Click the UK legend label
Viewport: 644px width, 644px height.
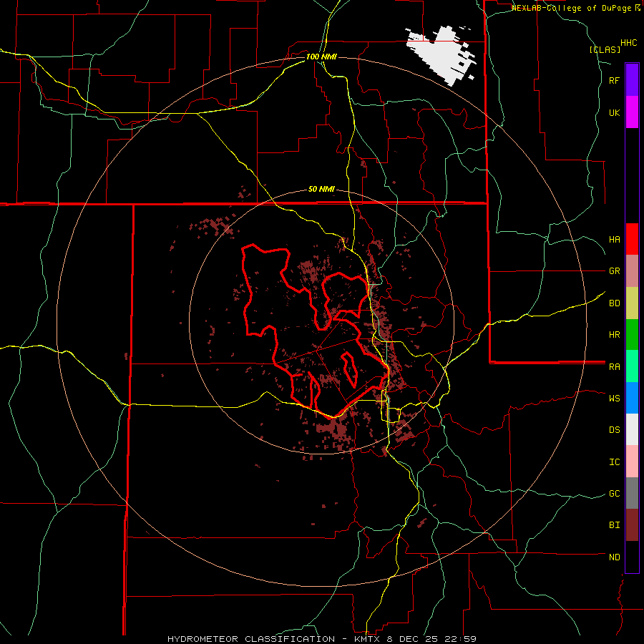click(614, 112)
